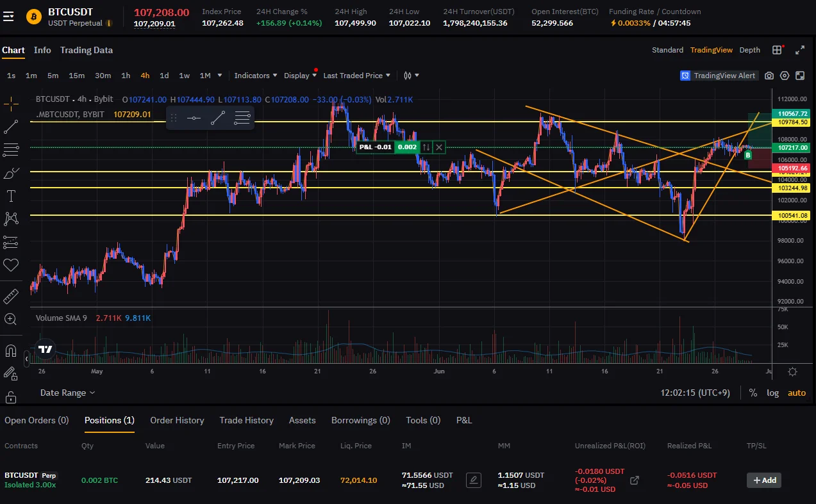Add favorite with the heart icon

(x=11, y=264)
